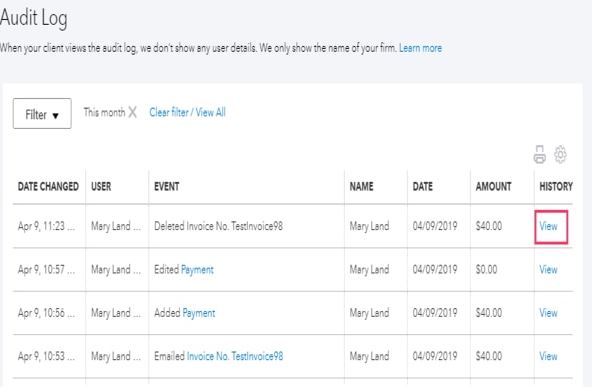View history for Emailed Invoice row
Screen dimensions: 592x387
[548, 356]
